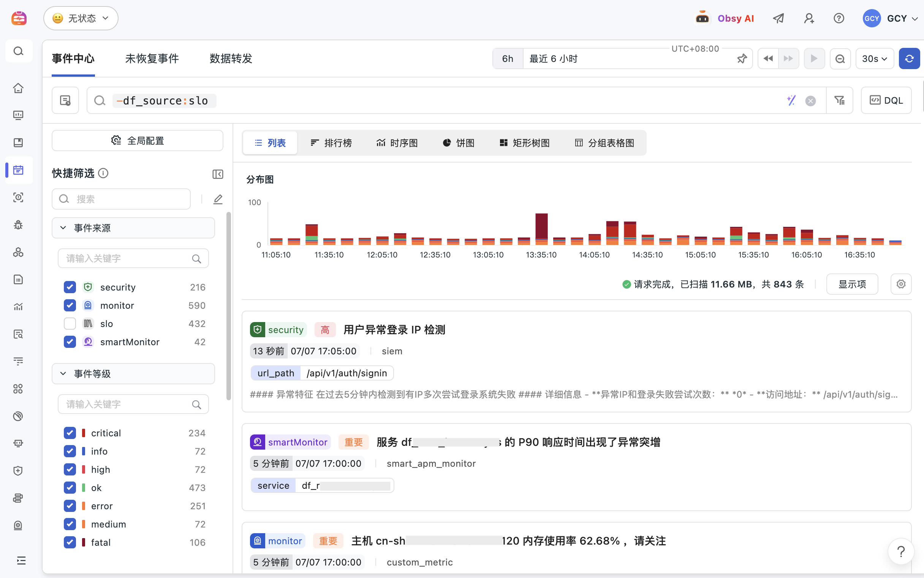Click the AI magic wand in search bar
The image size is (924, 578).
coord(791,100)
